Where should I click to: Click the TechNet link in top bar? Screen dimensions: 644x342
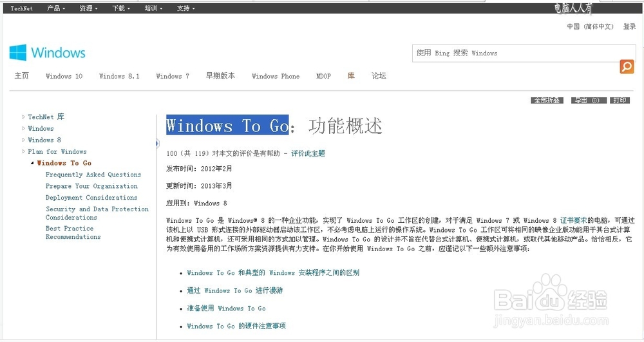(21, 8)
